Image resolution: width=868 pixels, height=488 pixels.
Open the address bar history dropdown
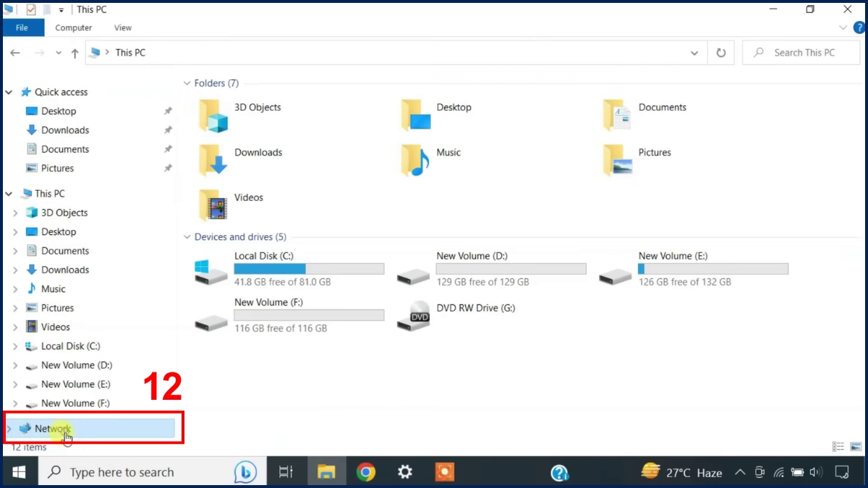(x=694, y=53)
